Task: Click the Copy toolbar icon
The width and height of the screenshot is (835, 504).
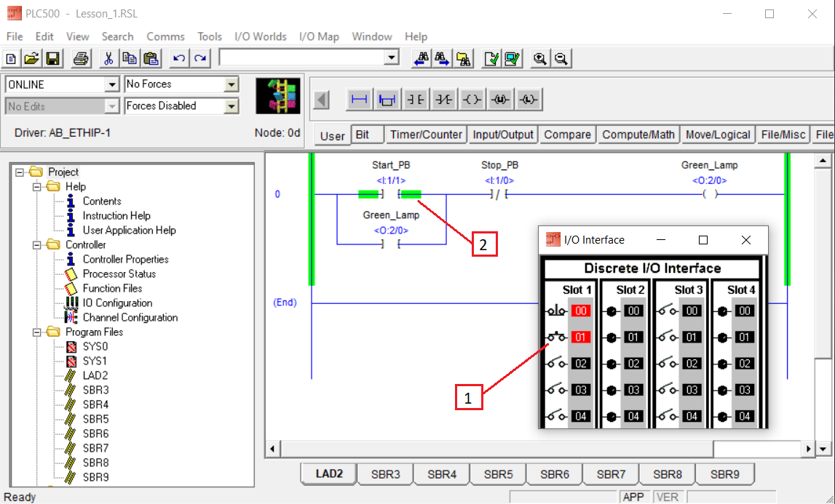Action: (130, 58)
